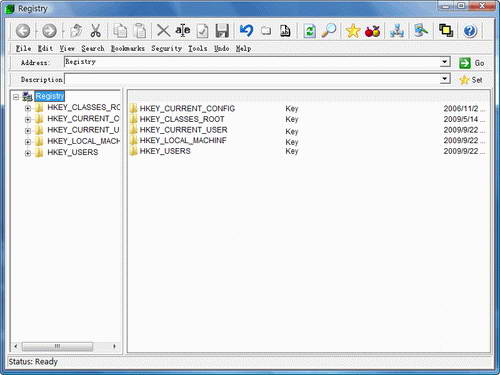
Task: Open the Address dropdown arrow
Action: (x=445, y=62)
